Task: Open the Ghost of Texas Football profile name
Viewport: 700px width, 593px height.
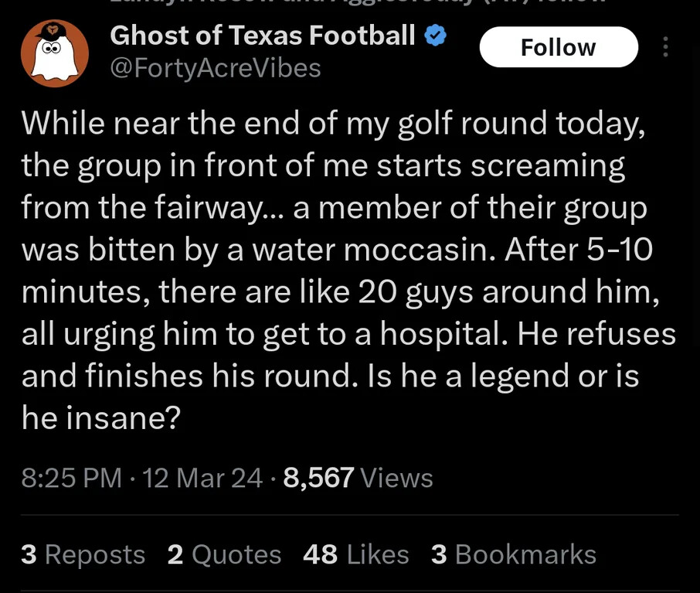Action: tap(263, 36)
